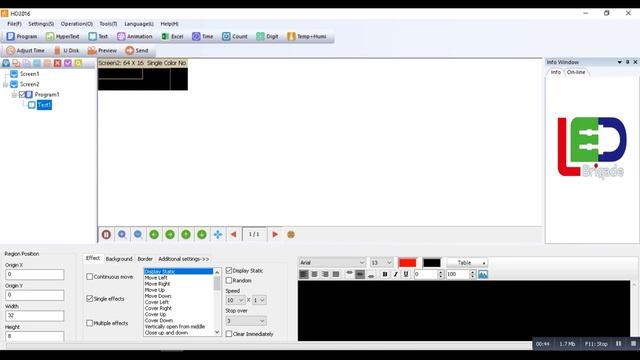The image size is (640, 360).
Task: Enable the Random checkbox
Action: pyautogui.click(x=229, y=280)
